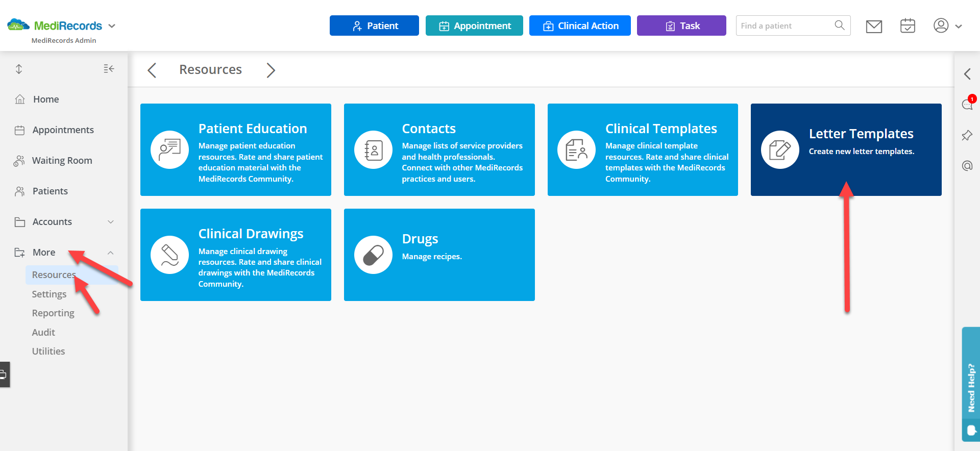Click the Patient Education presenter icon
The image size is (980, 451).
(x=169, y=149)
